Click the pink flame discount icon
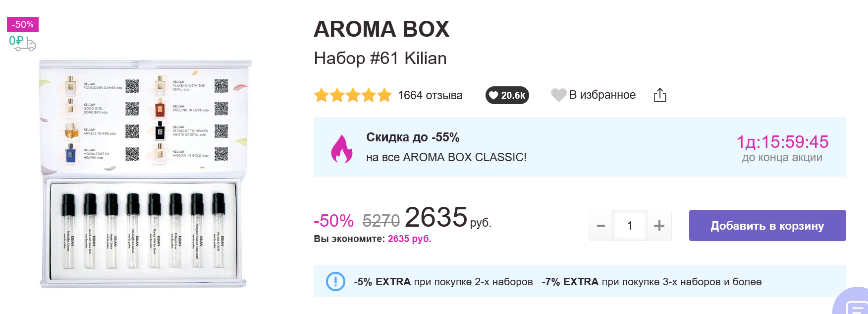Screen dimensions: 868x314 click(341, 148)
